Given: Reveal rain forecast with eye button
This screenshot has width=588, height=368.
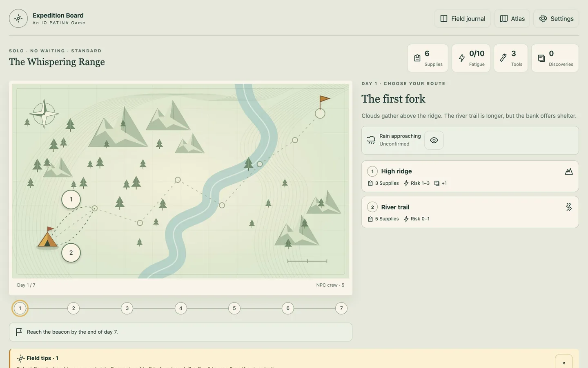Looking at the screenshot, I should tap(434, 140).
